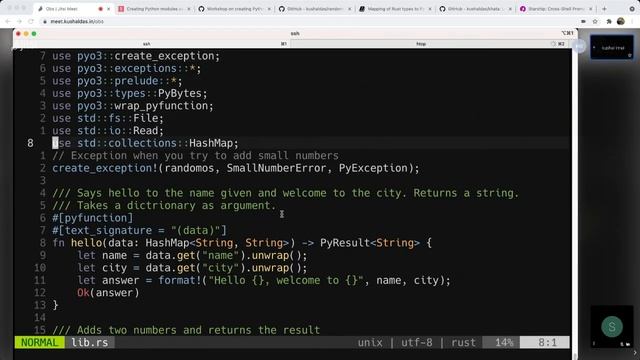
Task: Click the terminal window title ssh
Action: pyautogui.click(x=295, y=33)
